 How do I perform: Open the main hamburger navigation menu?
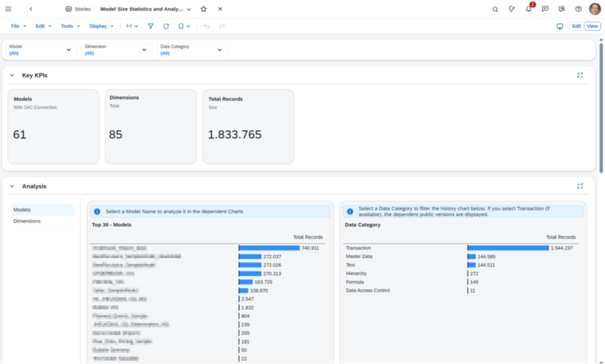tap(8, 9)
